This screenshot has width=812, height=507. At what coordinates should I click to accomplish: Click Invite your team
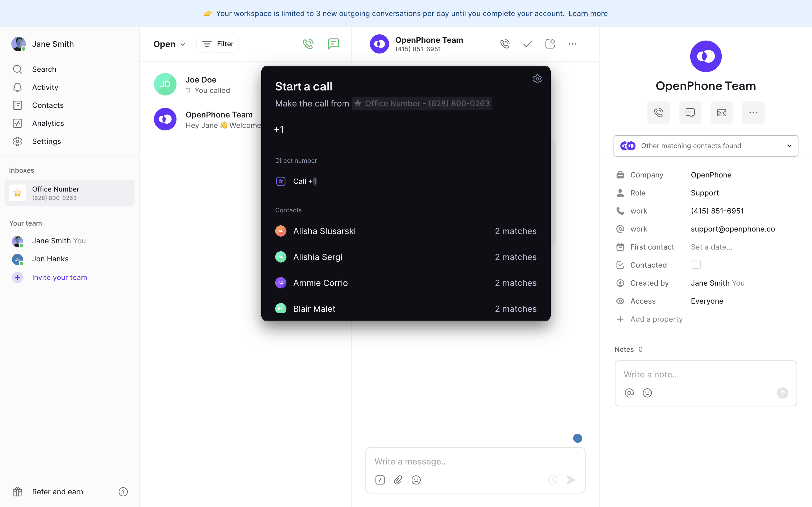click(59, 277)
